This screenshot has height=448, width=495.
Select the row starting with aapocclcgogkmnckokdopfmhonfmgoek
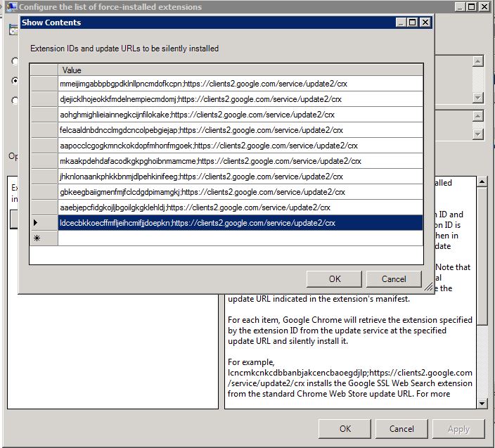[x=240, y=146]
